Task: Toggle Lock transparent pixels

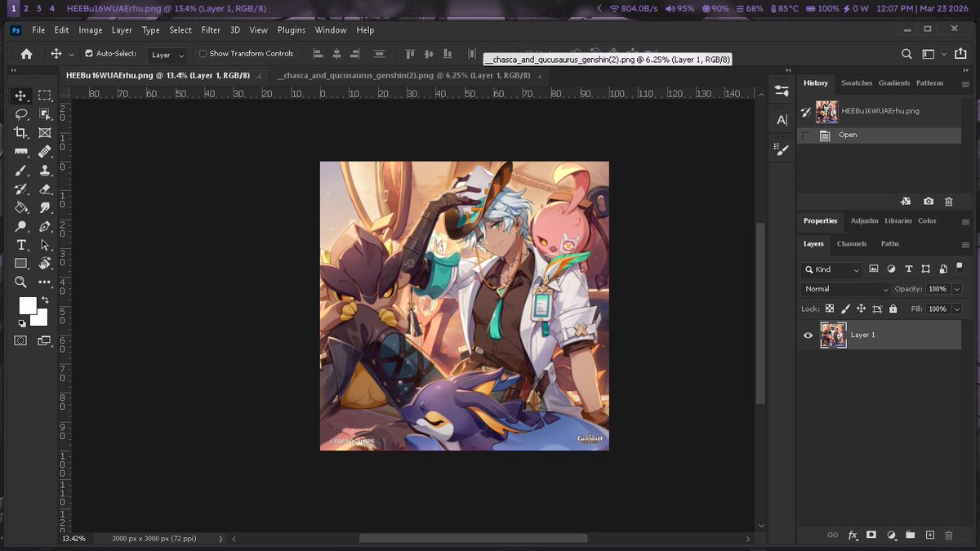Action: [830, 309]
